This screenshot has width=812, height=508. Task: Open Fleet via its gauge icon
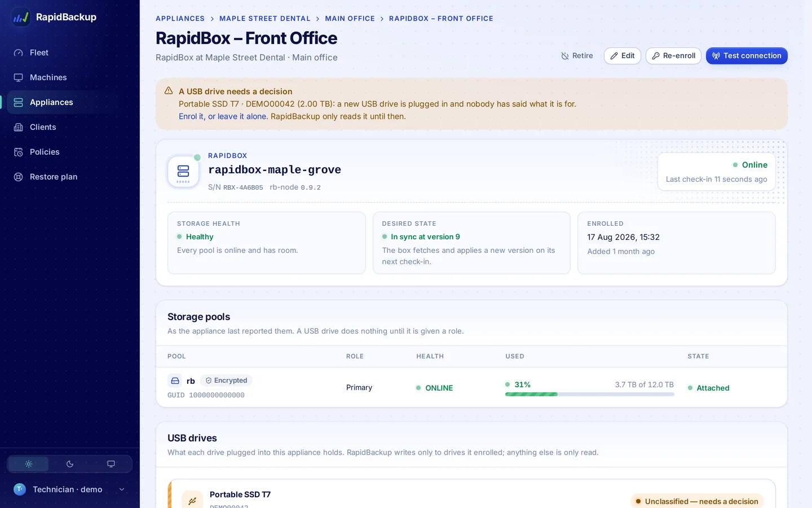(19, 52)
